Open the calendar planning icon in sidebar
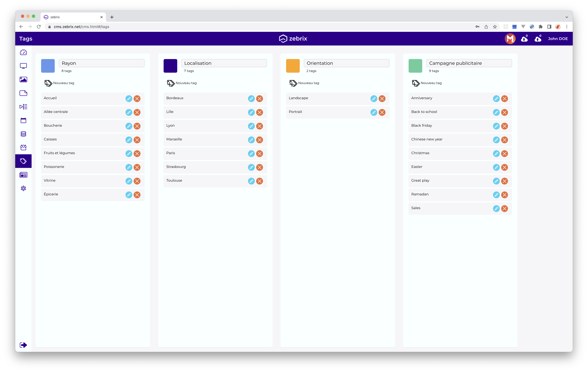The height and width of the screenshot is (372, 588). point(23,120)
